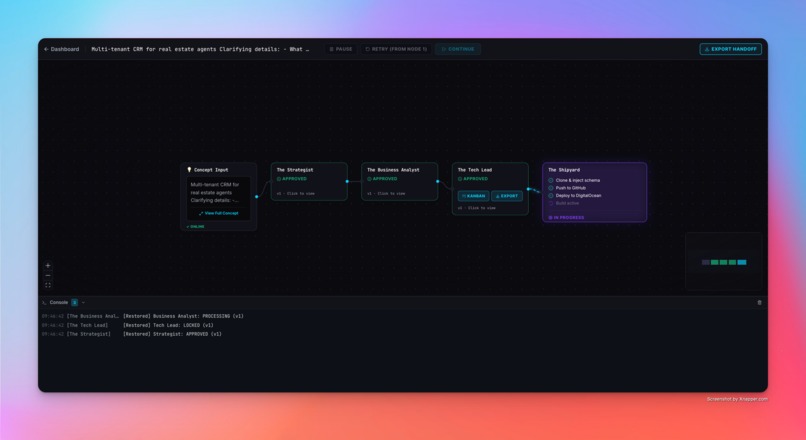This screenshot has height=440, width=806.
Task: Click the Business Analyst output connector dot
Action: pos(438,181)
